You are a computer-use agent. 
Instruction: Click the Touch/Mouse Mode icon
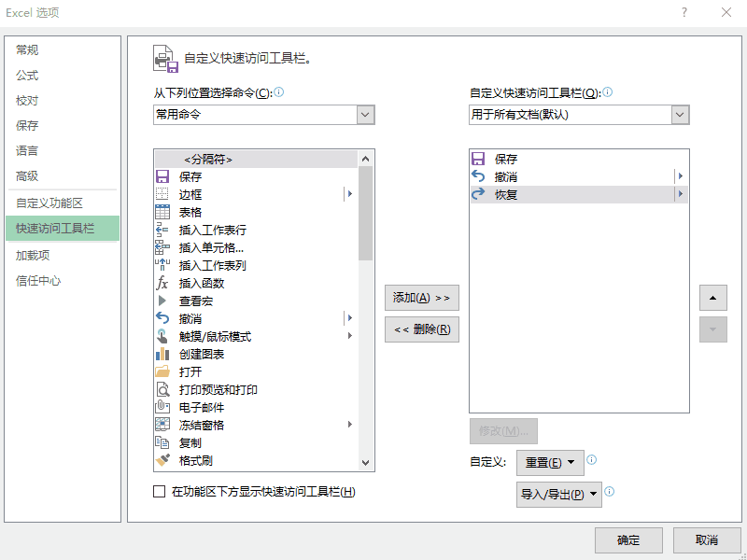pos(162,337)
